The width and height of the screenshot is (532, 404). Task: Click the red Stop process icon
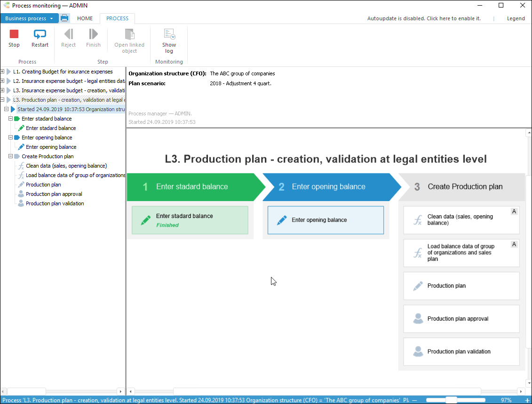[x=14, y=34]
